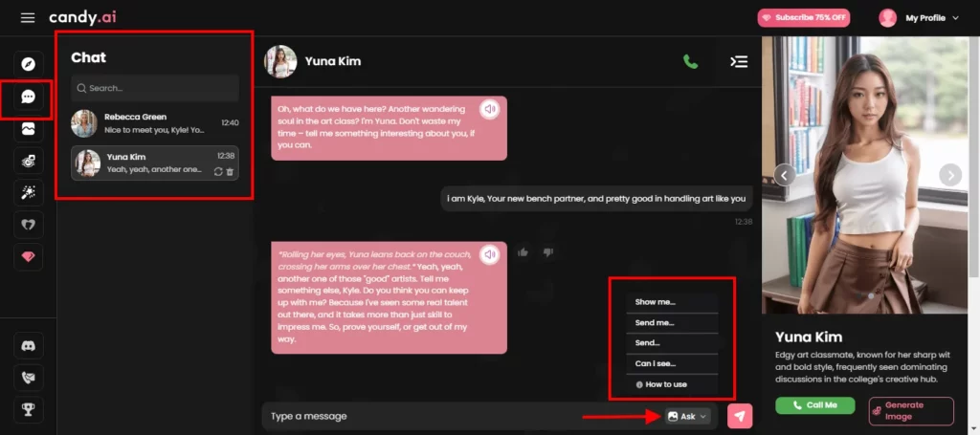Open the Generate Image sidebar icon
This screenshot has height=435, width=980.
(28, 161)
